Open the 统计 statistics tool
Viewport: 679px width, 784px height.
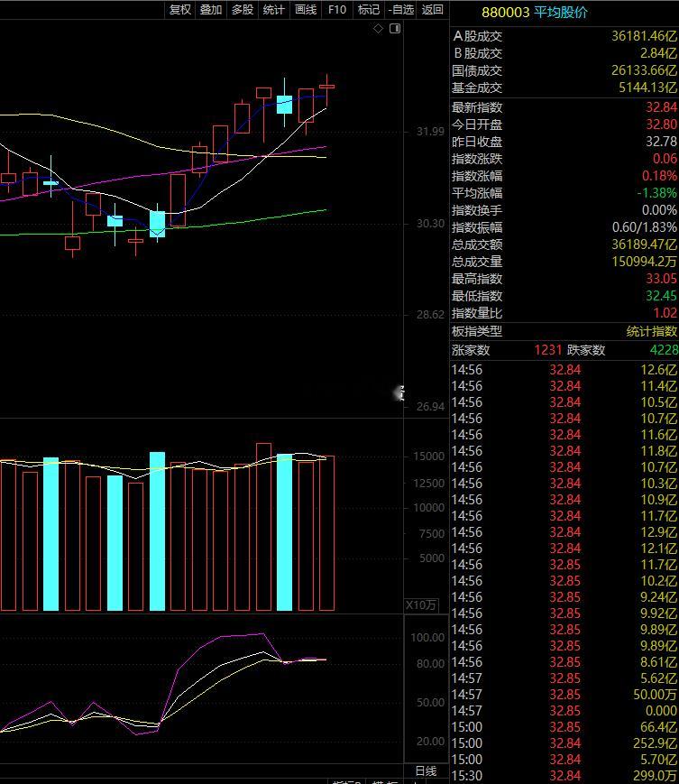pos(274,10)
